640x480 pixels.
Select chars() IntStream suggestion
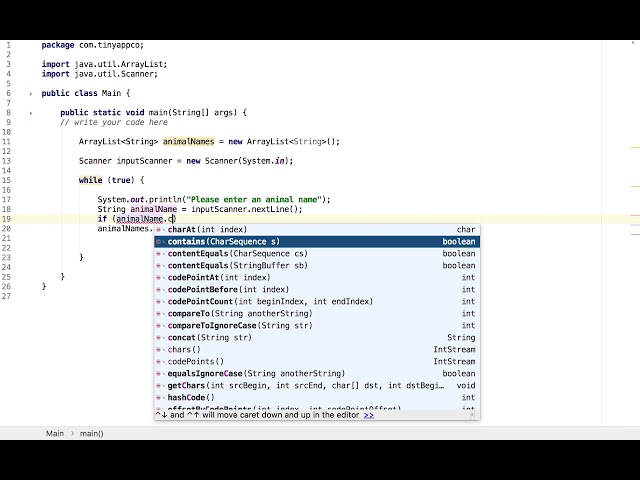(317, 349)
